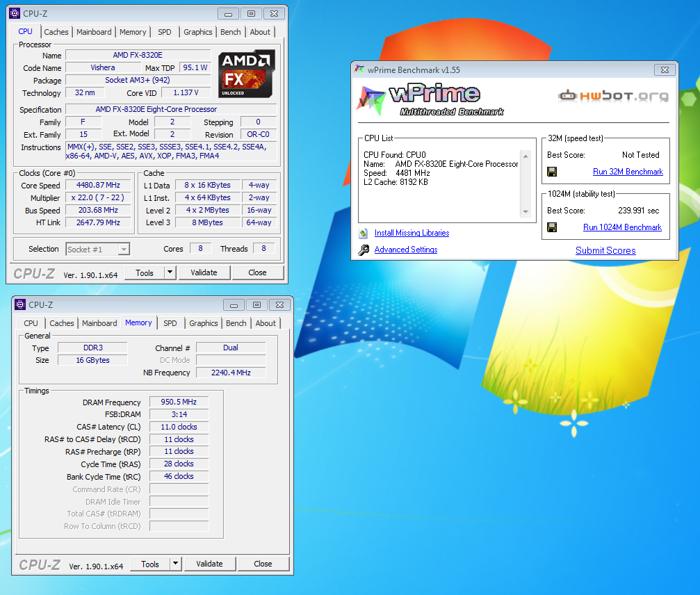Viewport: 700px width, 595px height.
Task: Click the CPU-Z app icon in Memory window title bar
Action: pyautogui.click(x=20, y=304)
